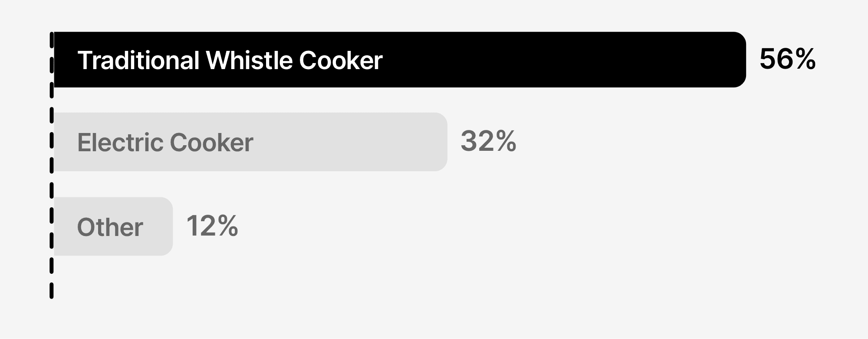Click the percent sign after 32
Screen dimensions: 868x339
(x=507, y=141)
